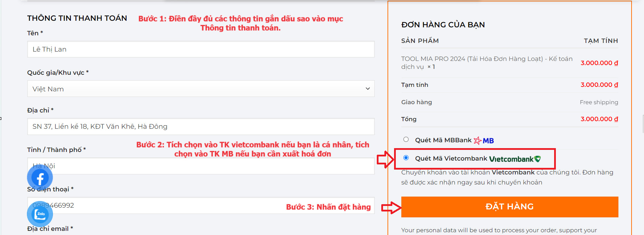Click the Tổng total amount 3.000.000 đ
This screenshot has height=235, width=644.
coord(599,119)
